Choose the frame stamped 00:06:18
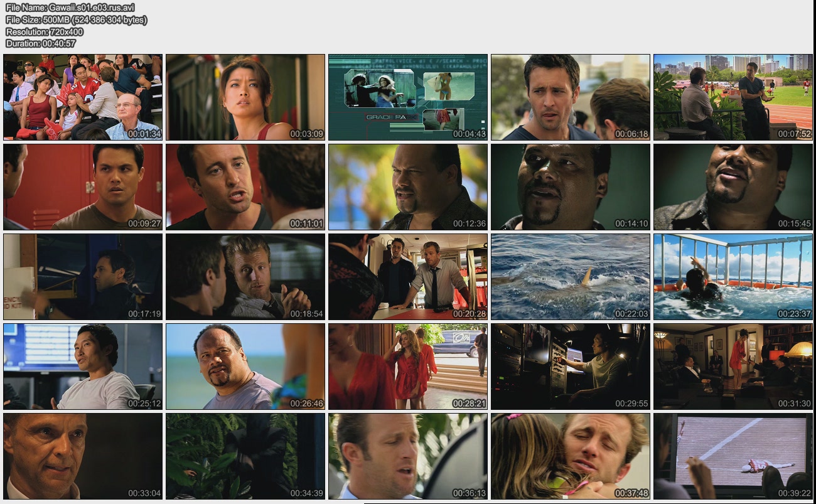 click(x=571, y=97)
